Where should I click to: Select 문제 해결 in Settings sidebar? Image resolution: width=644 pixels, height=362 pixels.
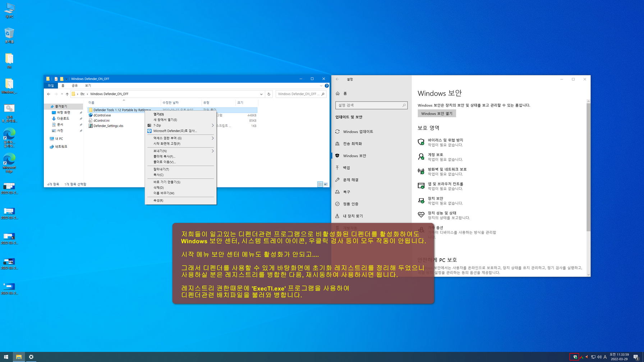tap(371, 180)
